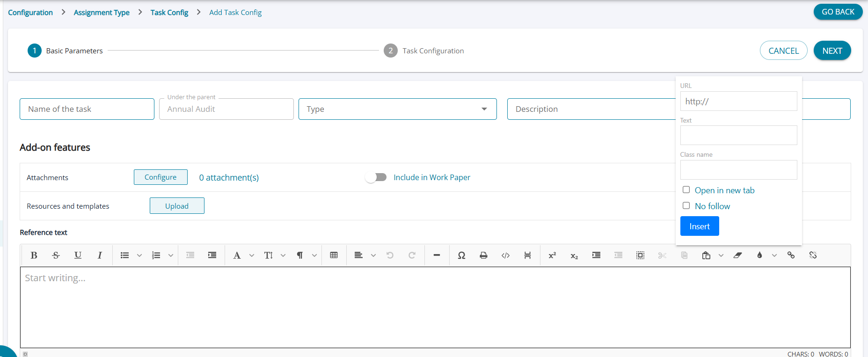Viewport: 868px width, 357px height.
Task: Apply bold formatting in editor toolbar
Action: click(34, 255)
